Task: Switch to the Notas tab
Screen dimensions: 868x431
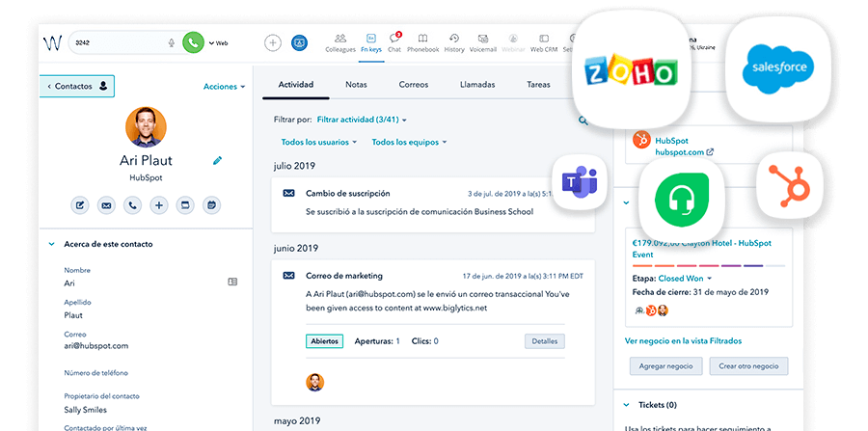Action: click(x=356, y=85)
